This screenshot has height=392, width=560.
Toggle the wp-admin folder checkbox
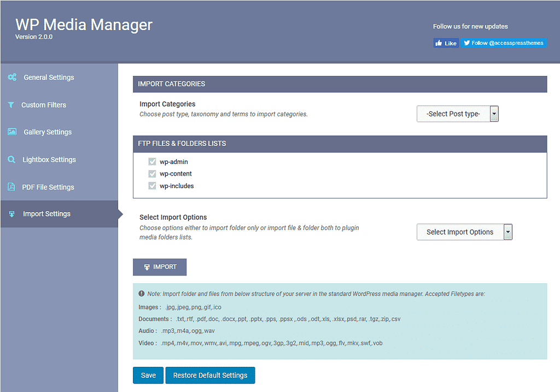pyautogui.click(x=152, y=162)
